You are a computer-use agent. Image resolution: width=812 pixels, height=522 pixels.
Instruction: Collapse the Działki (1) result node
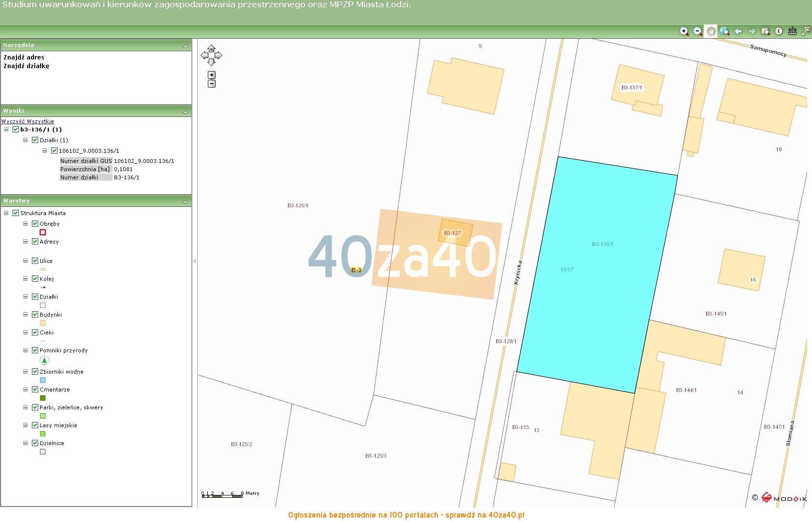click(x=25, y=140)
